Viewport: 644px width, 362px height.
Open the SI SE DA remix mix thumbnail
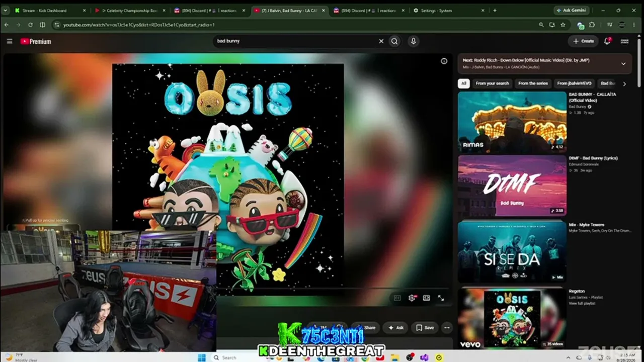[512, 252]
